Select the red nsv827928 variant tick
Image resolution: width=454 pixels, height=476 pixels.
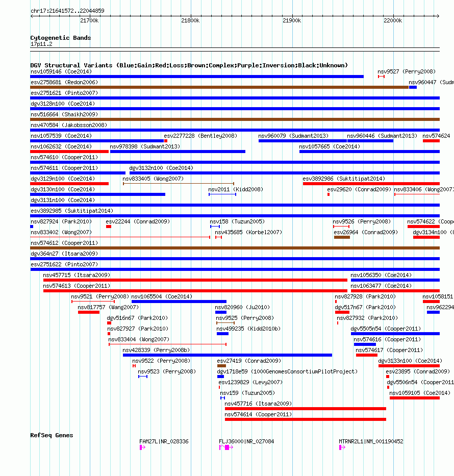point(336,302)
